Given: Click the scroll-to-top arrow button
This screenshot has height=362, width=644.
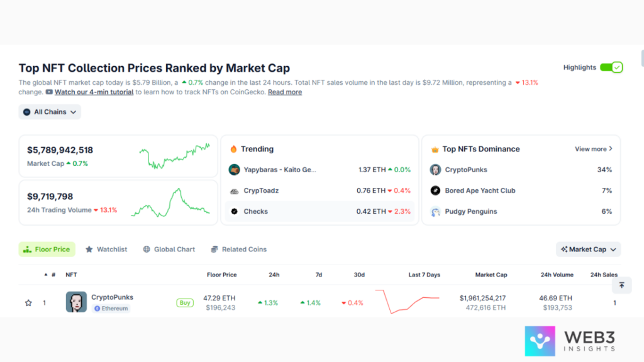Looking at the screenshot, I should [x=621, y=285].
